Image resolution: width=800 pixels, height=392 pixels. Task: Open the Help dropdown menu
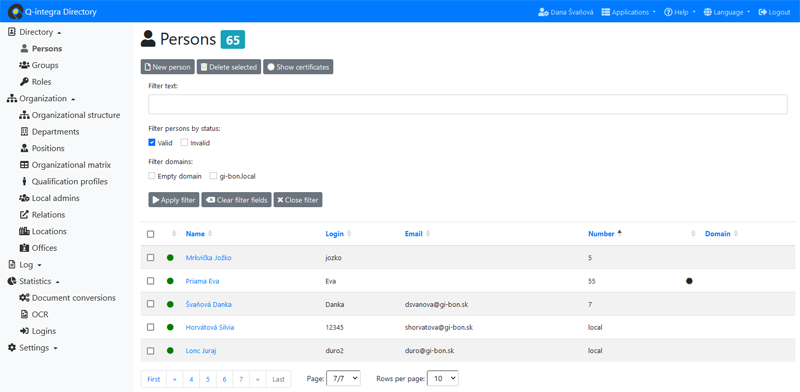680,12
